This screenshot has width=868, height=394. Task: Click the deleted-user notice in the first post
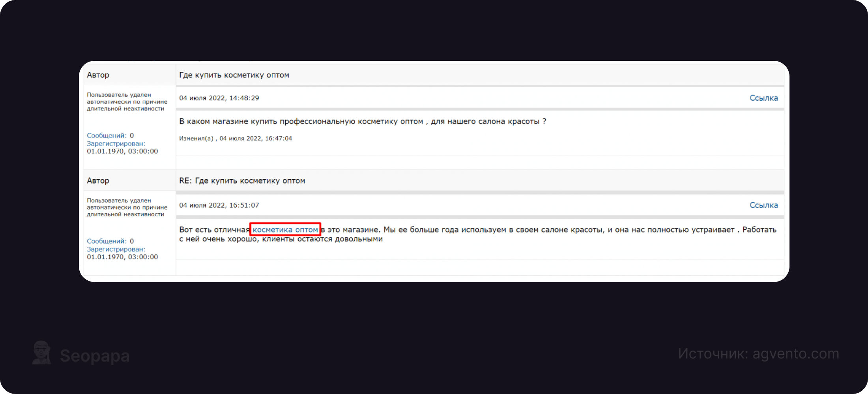tap(127, 101)
